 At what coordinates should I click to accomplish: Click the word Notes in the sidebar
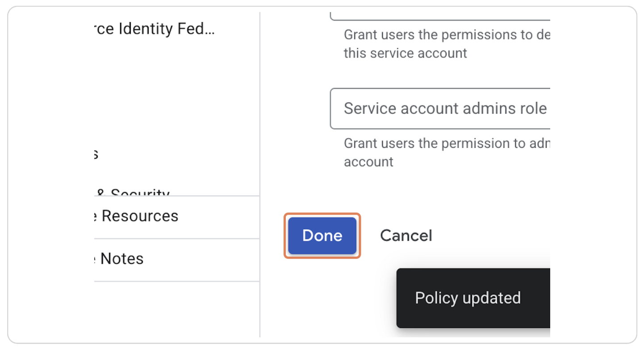click(x=122, y=259)
